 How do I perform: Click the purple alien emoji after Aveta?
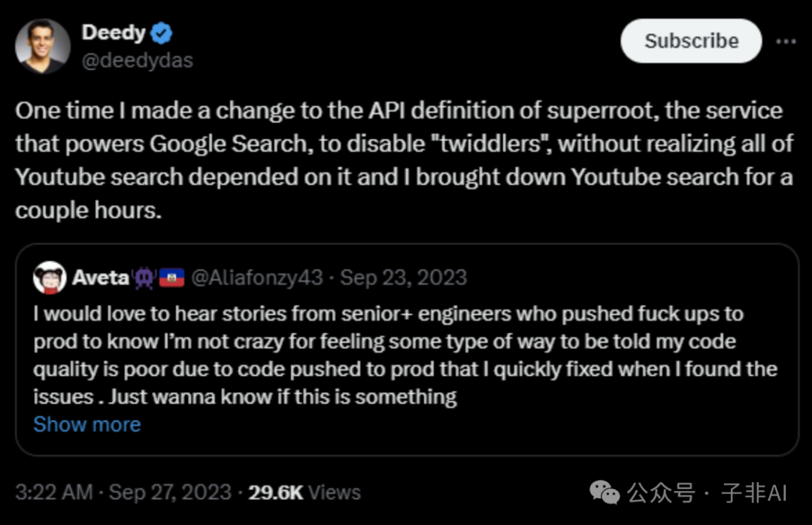tap(144, 278)
